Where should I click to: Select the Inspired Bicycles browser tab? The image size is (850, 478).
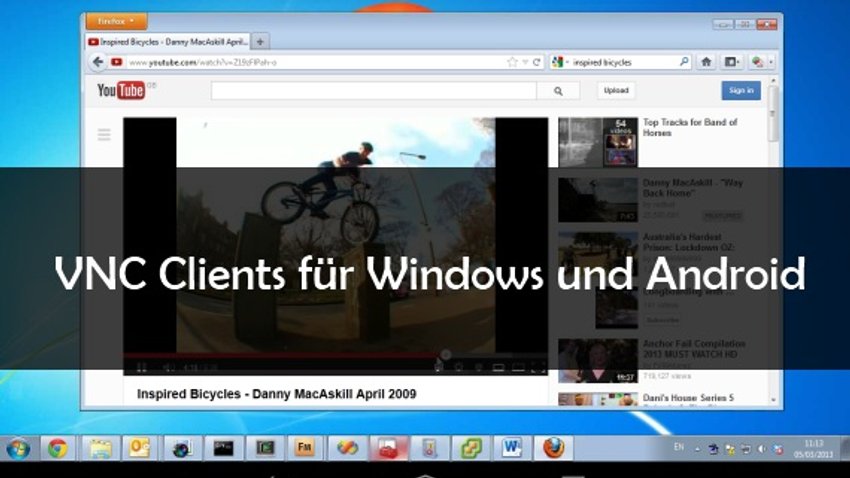[167, 42]
